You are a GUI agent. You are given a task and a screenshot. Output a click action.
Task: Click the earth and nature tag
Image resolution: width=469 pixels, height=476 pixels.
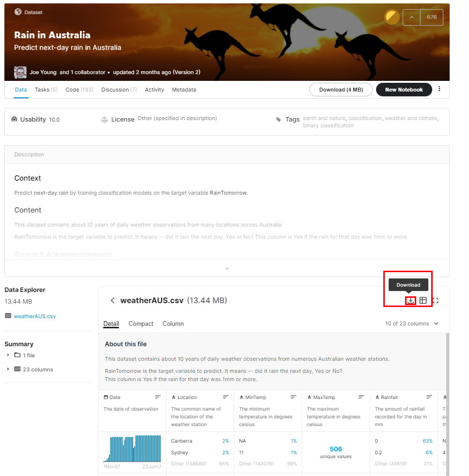pos(324,118)
